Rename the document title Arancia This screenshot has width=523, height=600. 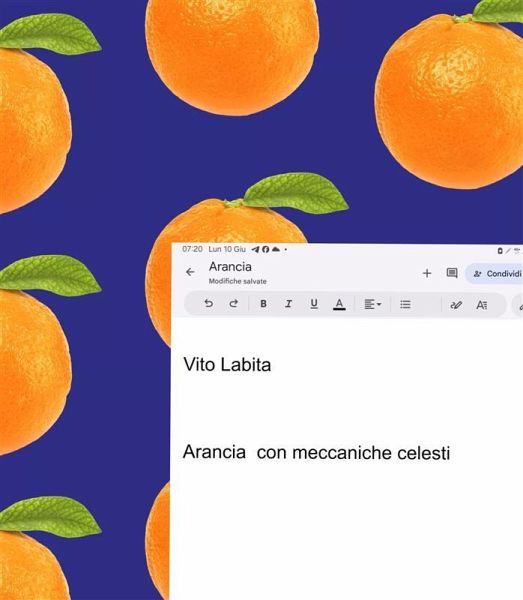[230, 267]
